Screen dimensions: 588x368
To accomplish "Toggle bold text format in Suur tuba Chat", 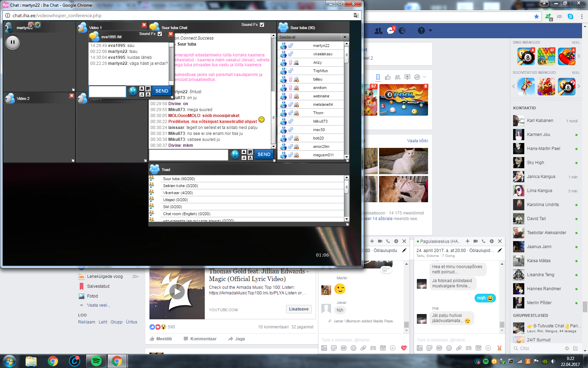I will pyautogui.click(x=244, y=152).
